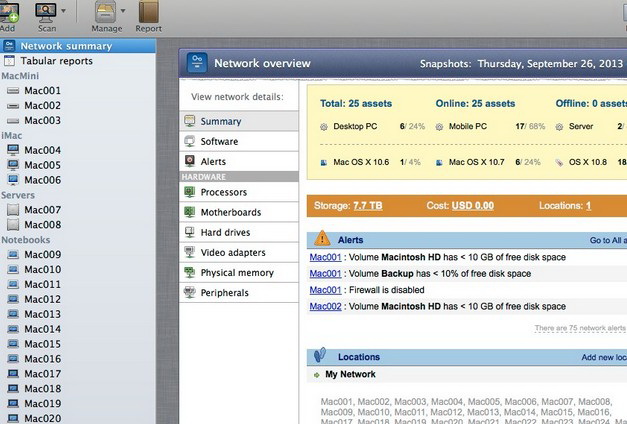Click the Summary monitor icon

[x=190, y=121]
